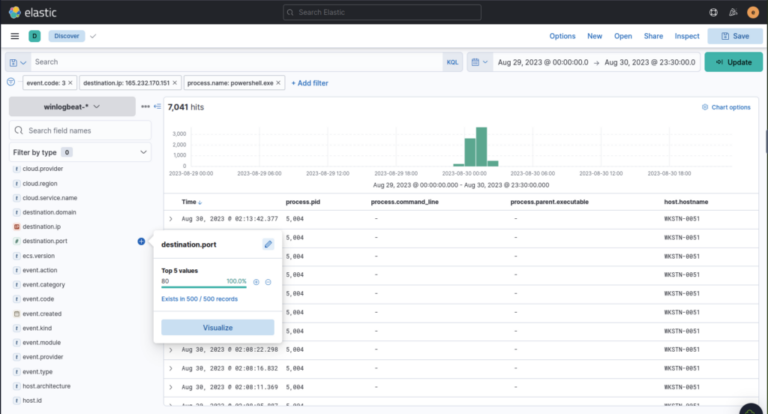Screen dimensions: 768x414
Task: Expand the Filter by type dropdown
Action: [x=80, y=153]
